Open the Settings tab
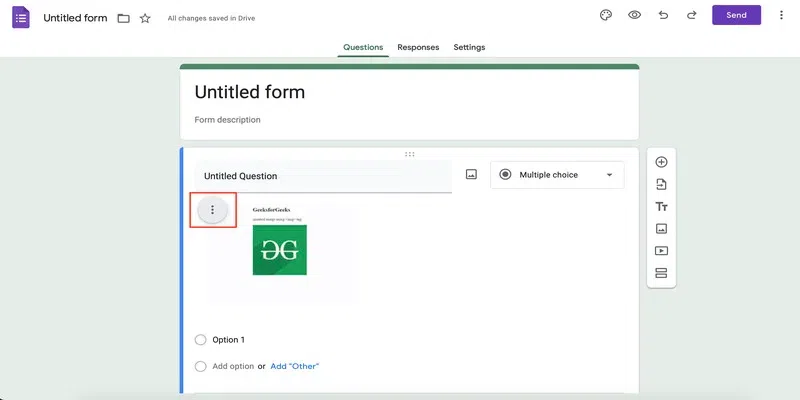The height and width of the screenshot is (400, 800). (469, 47)
